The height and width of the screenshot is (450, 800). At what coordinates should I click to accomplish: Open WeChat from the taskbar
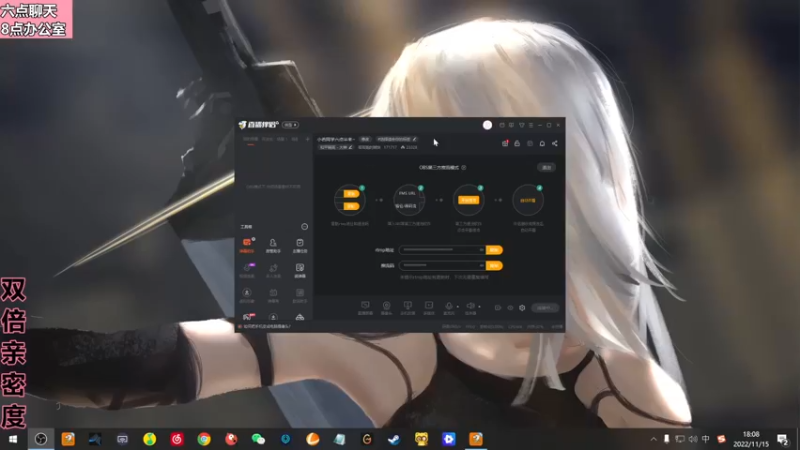click(x=258, y=439)
